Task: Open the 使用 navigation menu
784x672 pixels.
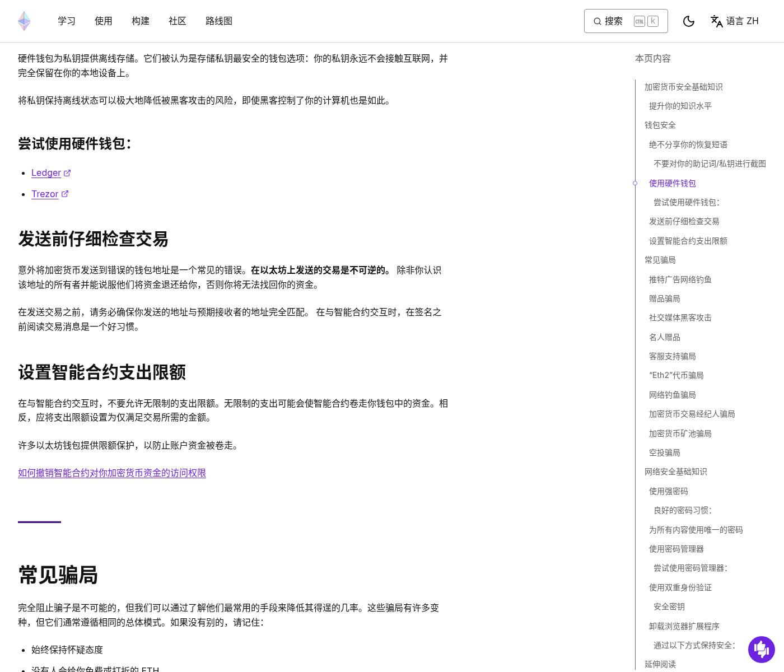Action: pyautogui.click(x=104, y=21)
